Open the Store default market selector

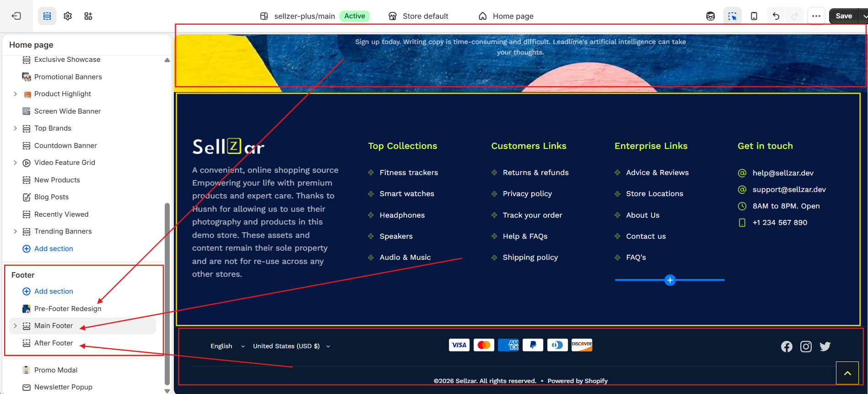tap(418, 16)
